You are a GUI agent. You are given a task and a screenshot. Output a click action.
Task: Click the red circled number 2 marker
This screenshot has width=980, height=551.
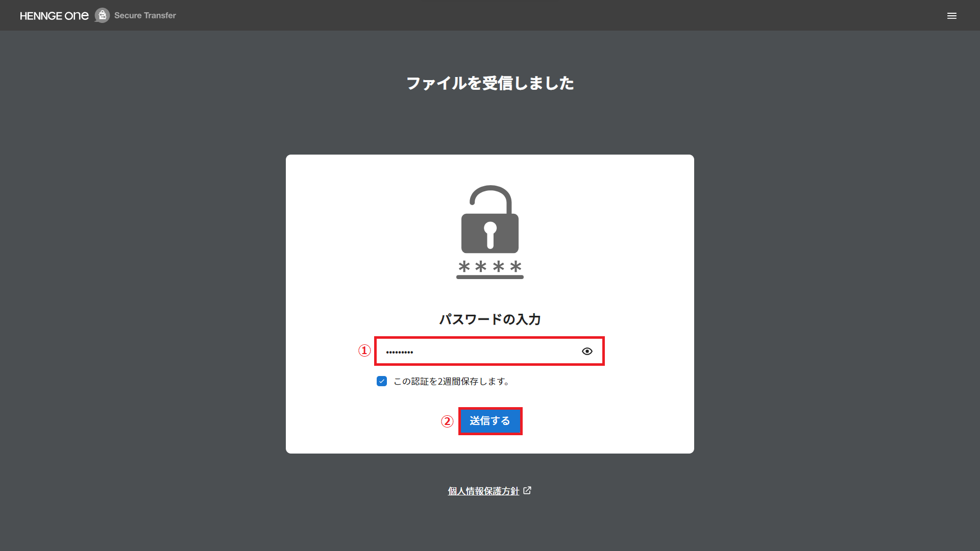click(x=447, y=421)
